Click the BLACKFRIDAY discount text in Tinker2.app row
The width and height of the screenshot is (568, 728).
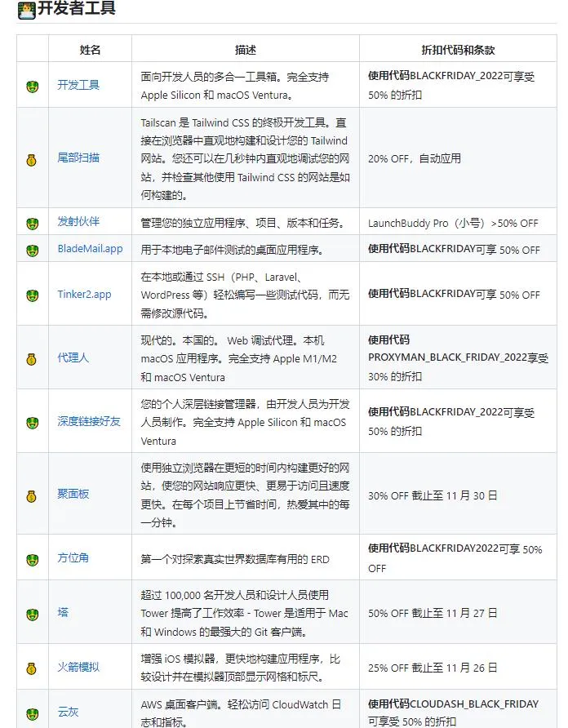tap(455, 295)
